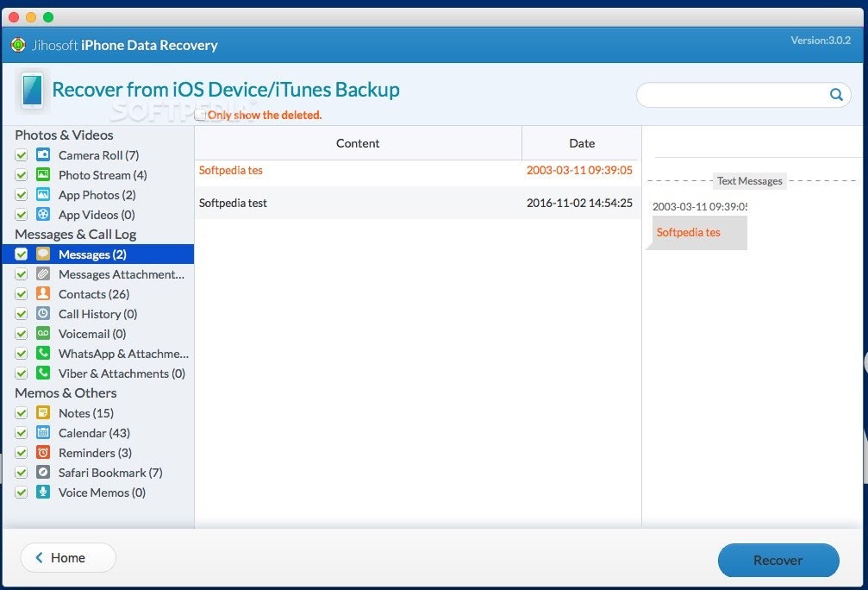This screenshot has width=868, height=590.
Task: Select deleted message 'Softpedia tes' row
Action: (418, 170)
